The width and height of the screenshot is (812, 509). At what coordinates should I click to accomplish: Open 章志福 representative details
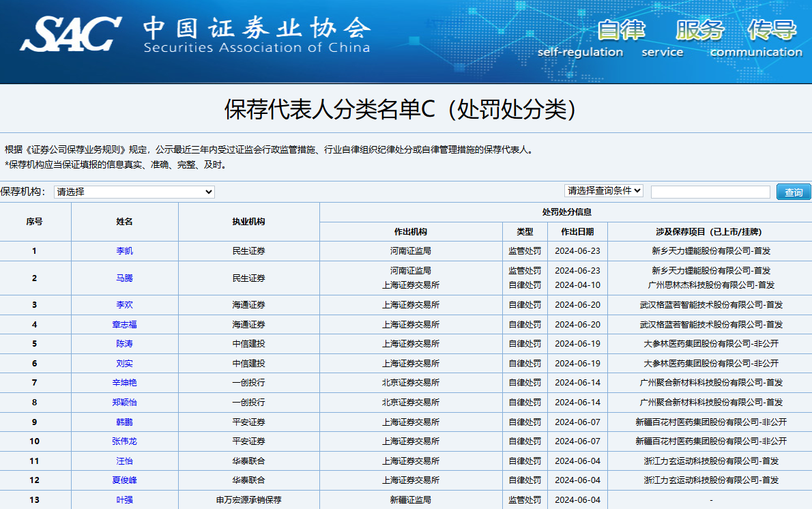click(x=124, y=325)
